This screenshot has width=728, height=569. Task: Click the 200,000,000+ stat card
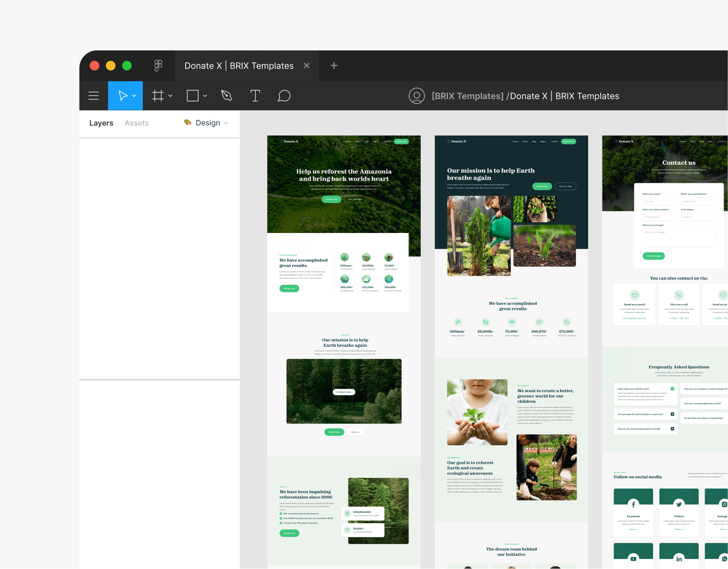pyautogui.click(x=363, y=514)
